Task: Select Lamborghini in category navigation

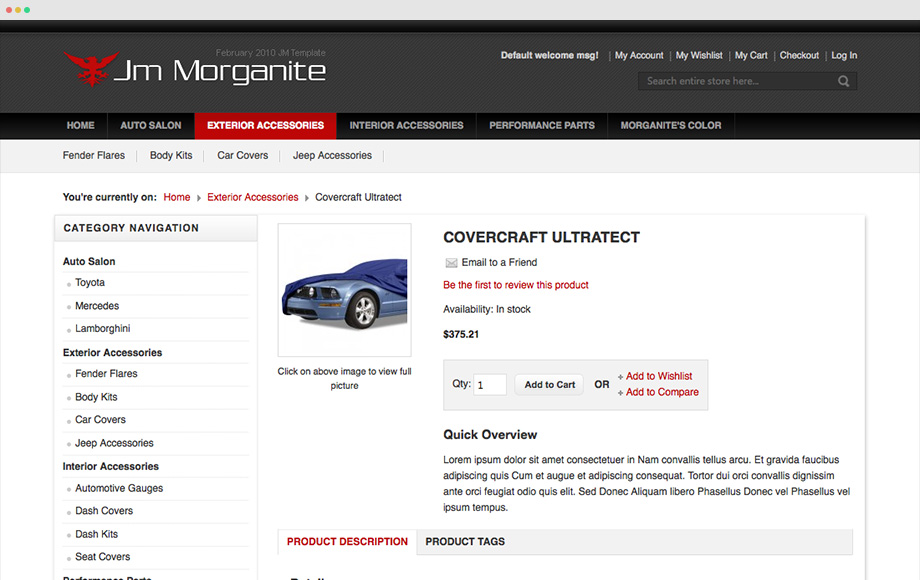Action: click(103, 328)
